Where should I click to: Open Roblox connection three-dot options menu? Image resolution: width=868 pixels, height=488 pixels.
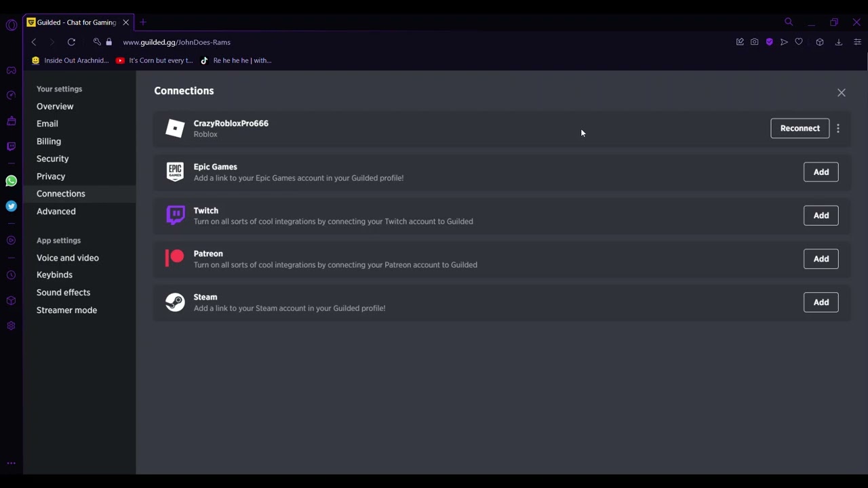pyautogui.click(x=838, y=128)
